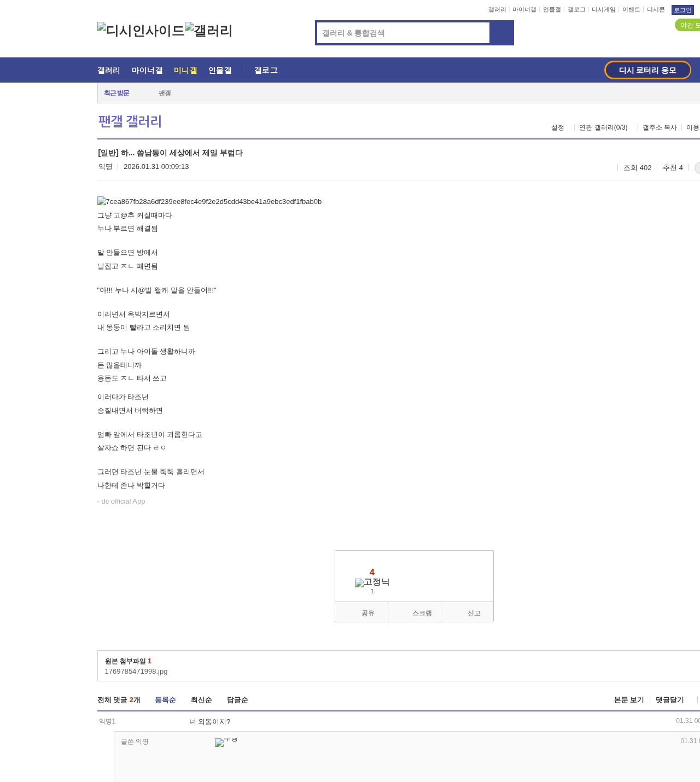Image resolution: width=700 pixels, height=782 pixels.
Task: Click the 갤러리 logo image
Action: [x=210, y=31]
